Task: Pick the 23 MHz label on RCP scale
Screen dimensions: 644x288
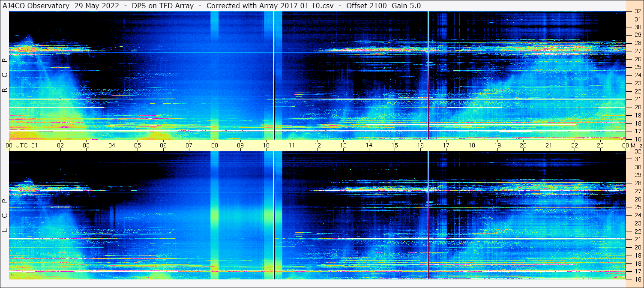Action: click(x=637, y=83)
